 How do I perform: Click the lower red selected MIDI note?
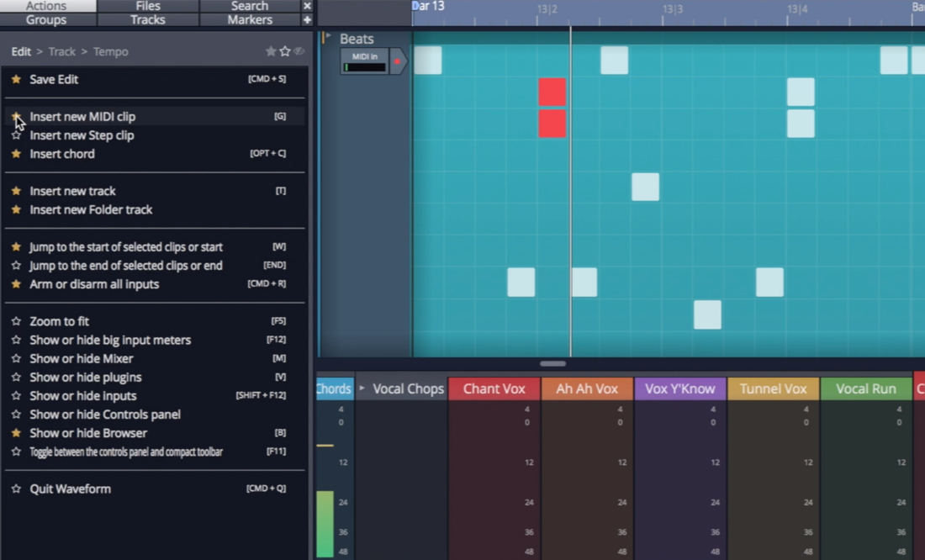tap(552, 124)
